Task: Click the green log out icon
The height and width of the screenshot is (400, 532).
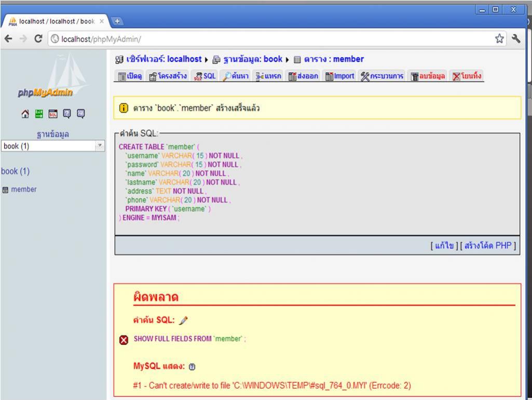Action: tap(39, 114)
